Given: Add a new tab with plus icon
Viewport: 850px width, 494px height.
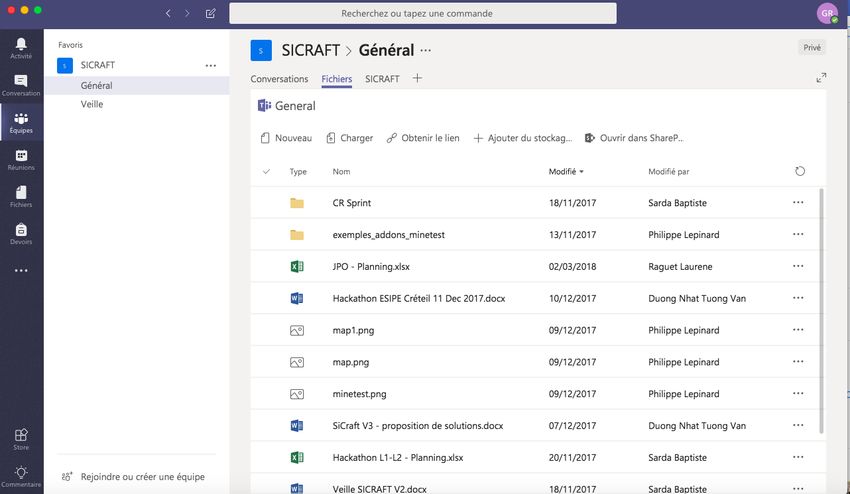Looking at the screenshot, I should click(417, 78).
